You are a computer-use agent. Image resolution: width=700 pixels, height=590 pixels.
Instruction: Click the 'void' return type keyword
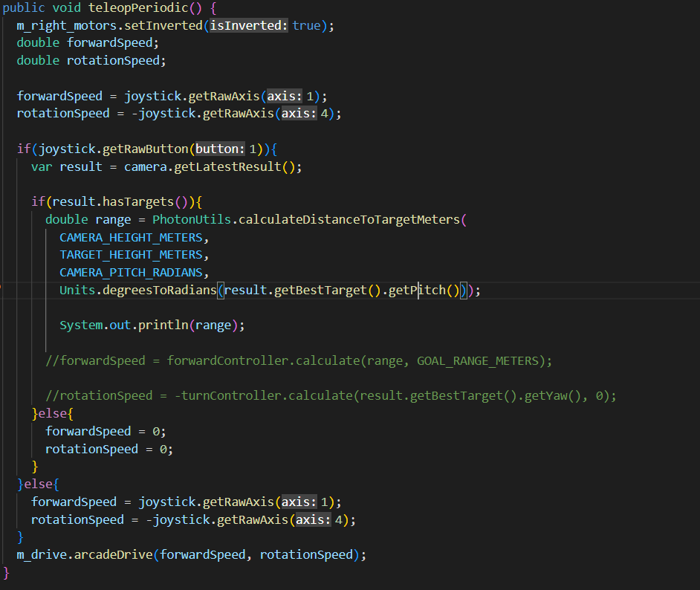(x=67, y=8)
